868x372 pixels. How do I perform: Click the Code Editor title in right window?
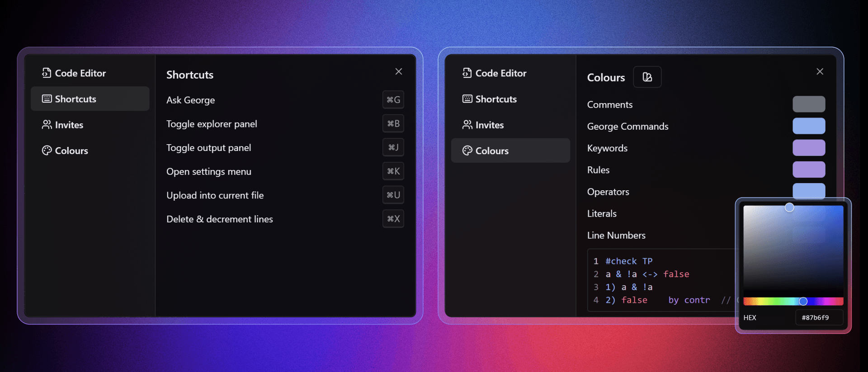501,73
